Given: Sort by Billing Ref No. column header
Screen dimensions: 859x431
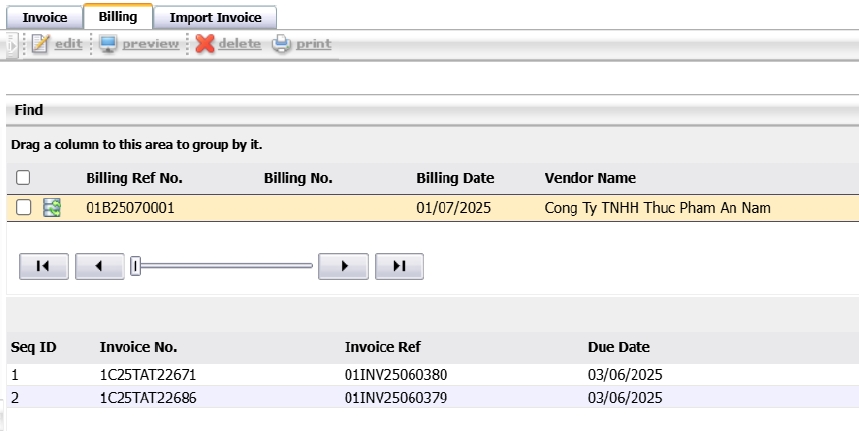Looking at the screenshot, I should pyautogui.click(x=134, y=178).
